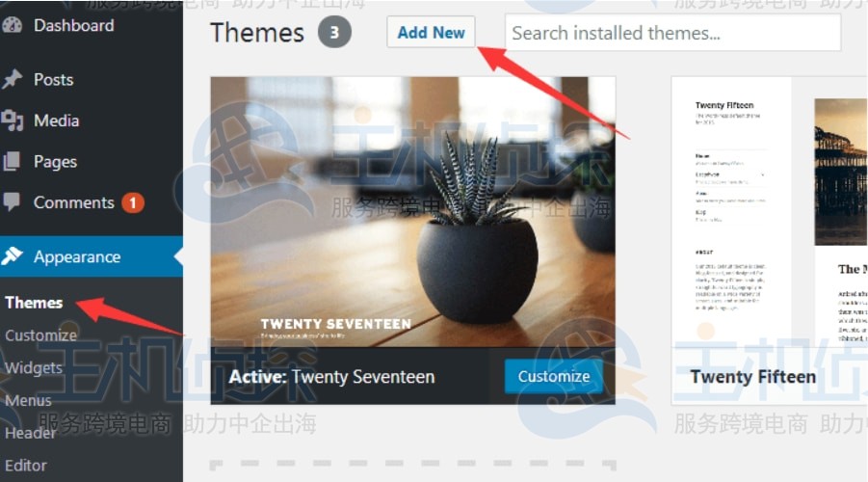Click the blue Customize button

(554, 376)
